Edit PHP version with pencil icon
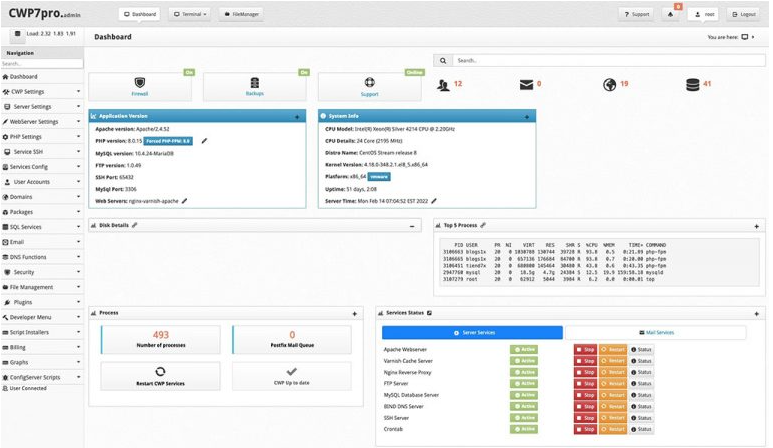 point(204,141)
